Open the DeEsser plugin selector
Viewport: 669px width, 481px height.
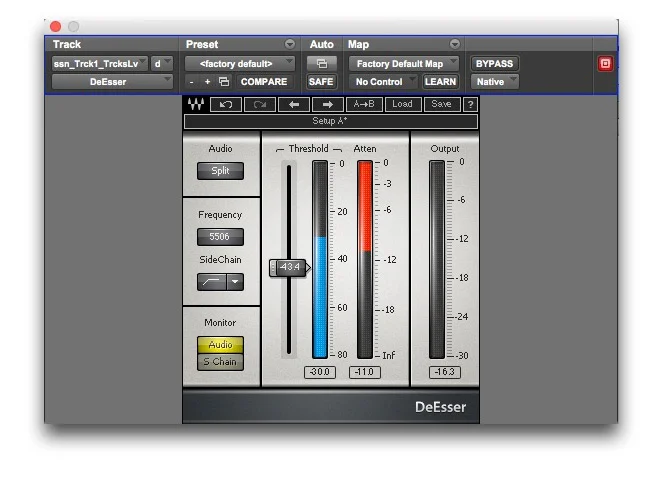tap(112, 82)
